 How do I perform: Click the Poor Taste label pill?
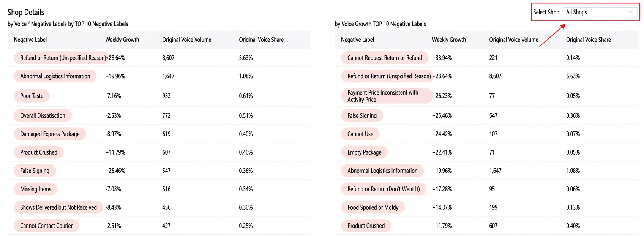[x=32, y=96]
